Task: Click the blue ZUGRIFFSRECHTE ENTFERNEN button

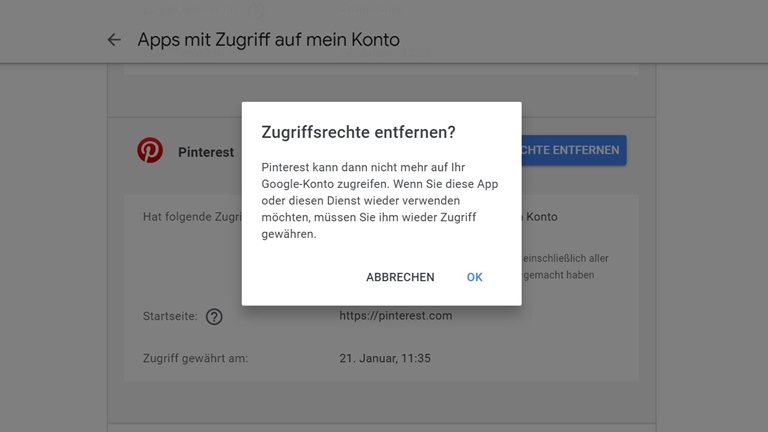Action: (x=573, y=150)
